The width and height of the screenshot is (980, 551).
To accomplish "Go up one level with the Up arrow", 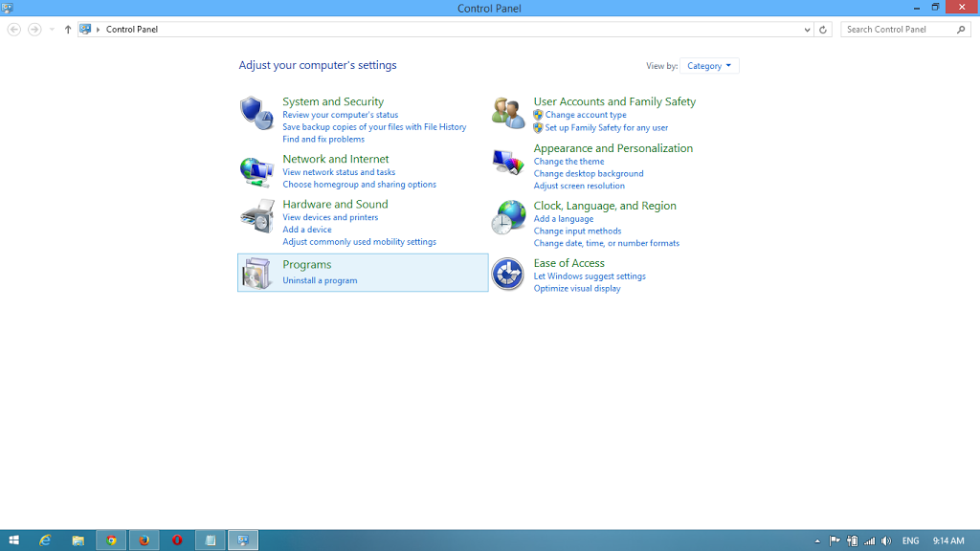I will 68,30.
